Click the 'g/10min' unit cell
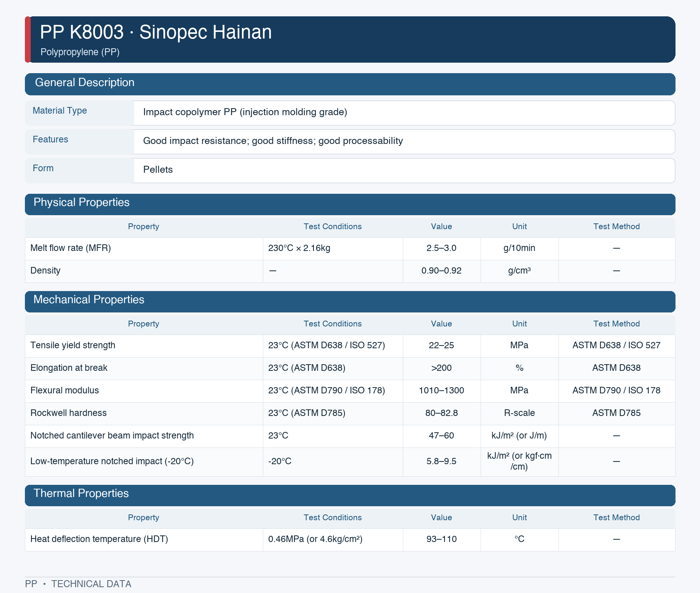Image resolution: width=700 pixels, height=593 pixels. (x=519, y=248)
